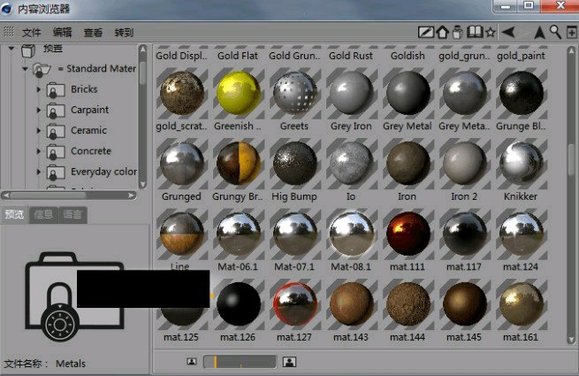This screenshot has height=376, width=579.
Task: Collapse the Standard Materials tree node
Action: 25,69
